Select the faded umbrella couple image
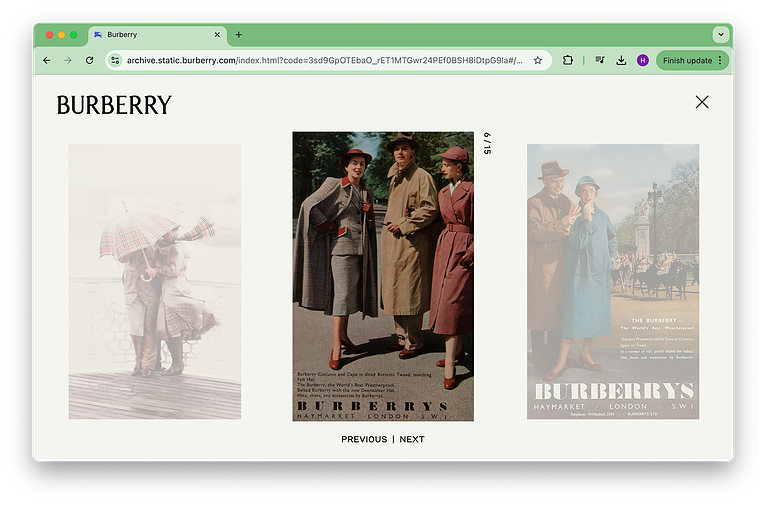This screenshot has width=759, height=505. point(155,281)
